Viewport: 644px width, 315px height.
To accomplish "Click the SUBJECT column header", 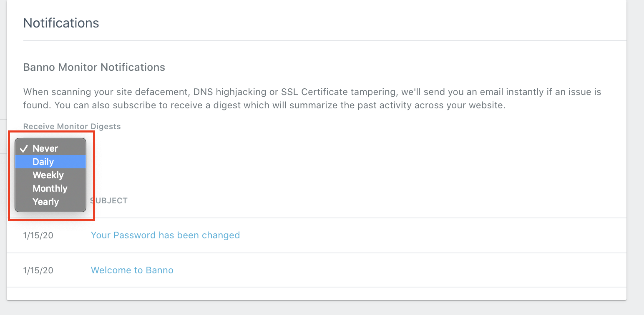I will [x=109, y=201].
